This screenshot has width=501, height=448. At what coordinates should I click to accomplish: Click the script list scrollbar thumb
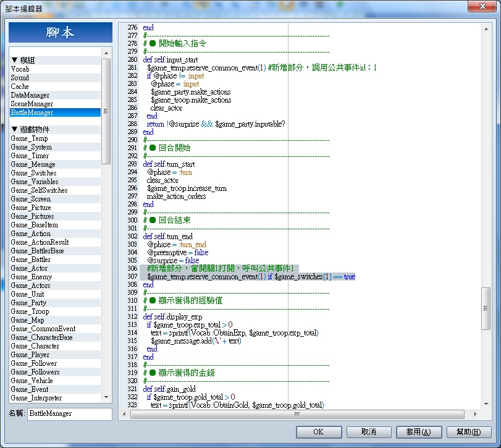click(106, 111)
